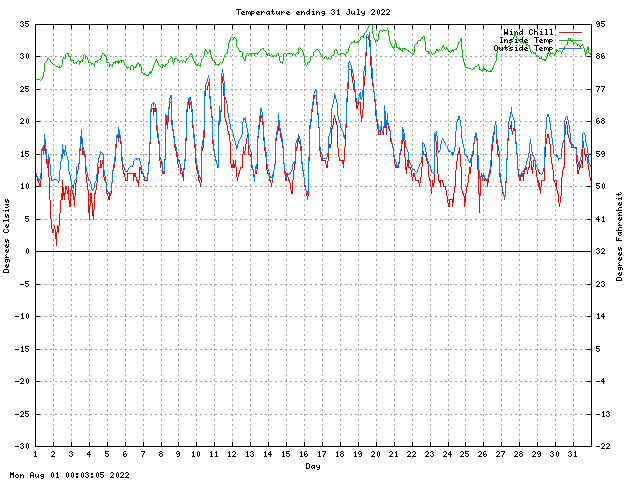Click the blue Outside Temp legend line sample
The height and width of the screenshot is (480, 640).
click(x=570, y=48)
